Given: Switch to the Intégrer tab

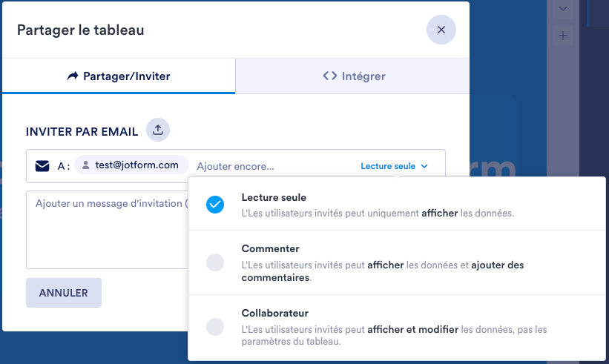Looking at the screenshot, I should coord(353,76).
